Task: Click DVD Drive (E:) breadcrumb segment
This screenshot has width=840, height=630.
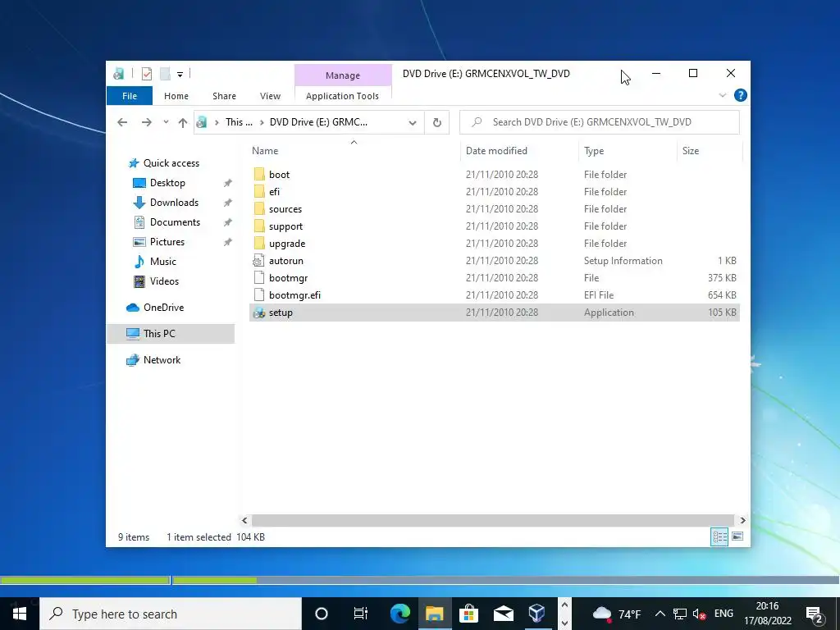Action: click(319, 122)
